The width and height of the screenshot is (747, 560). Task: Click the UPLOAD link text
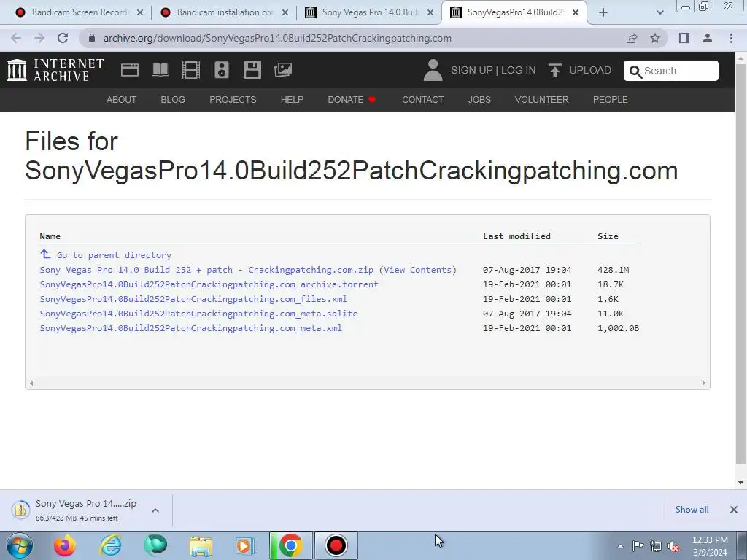point(590,70)
